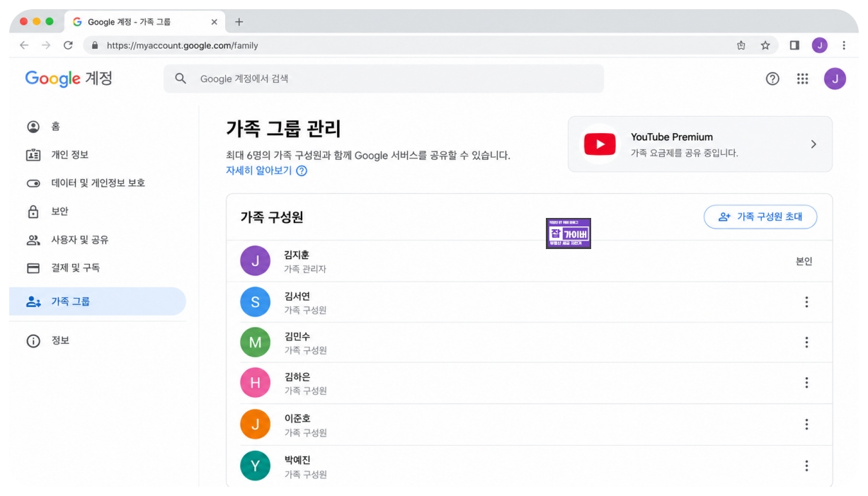Open options menu for 김민수
Image resolution: width=868 pixels, height=496 pixels.
[806, 342]
